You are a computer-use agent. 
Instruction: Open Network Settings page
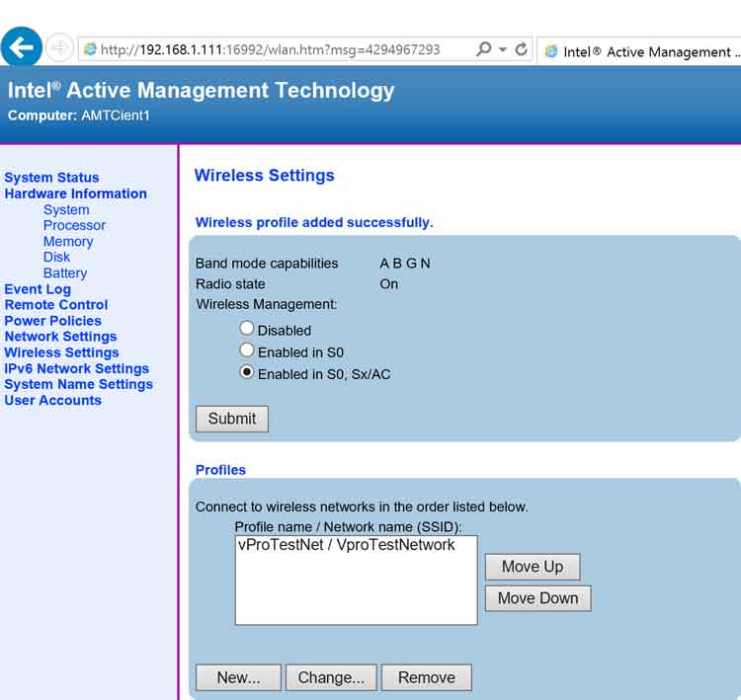[60, 337]
